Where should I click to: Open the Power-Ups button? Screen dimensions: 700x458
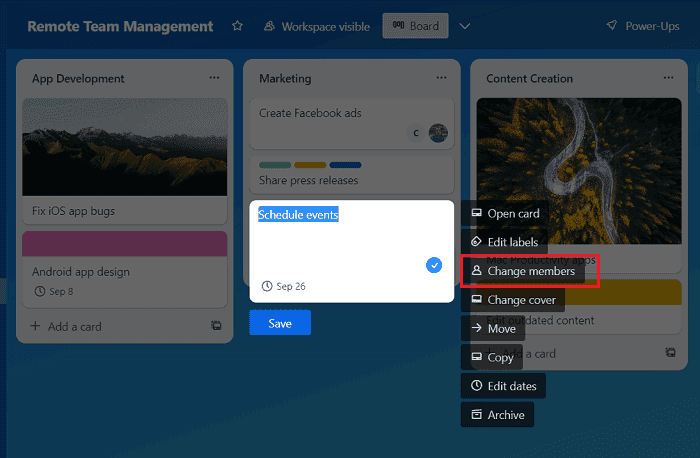pos(643,26)
